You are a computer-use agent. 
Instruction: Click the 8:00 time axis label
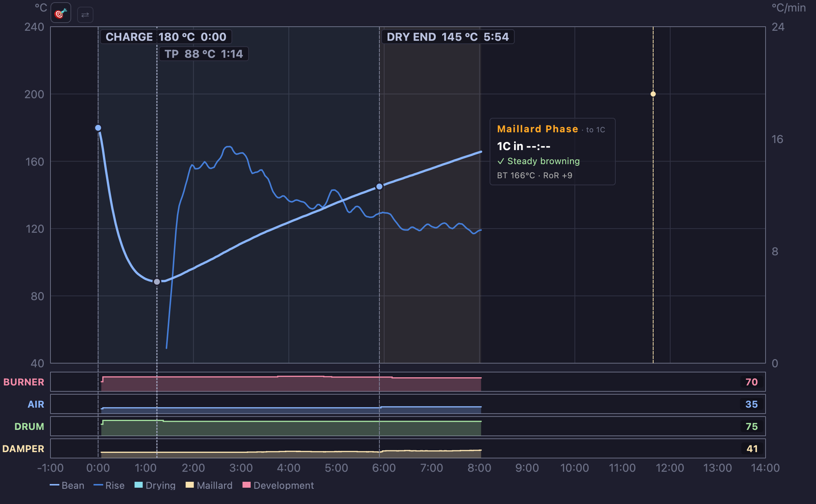click(x=479, y=468)
